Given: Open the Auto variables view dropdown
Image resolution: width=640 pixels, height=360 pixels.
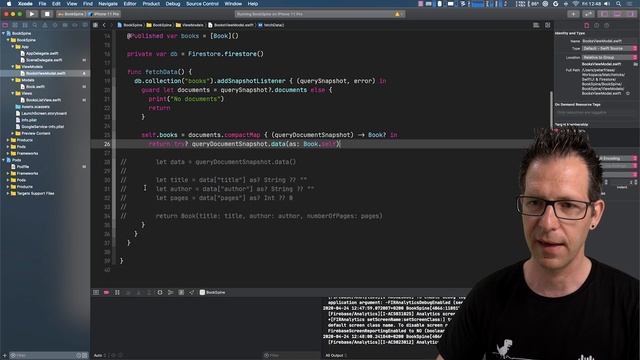Looking at the screenshot, I should 100,356.
